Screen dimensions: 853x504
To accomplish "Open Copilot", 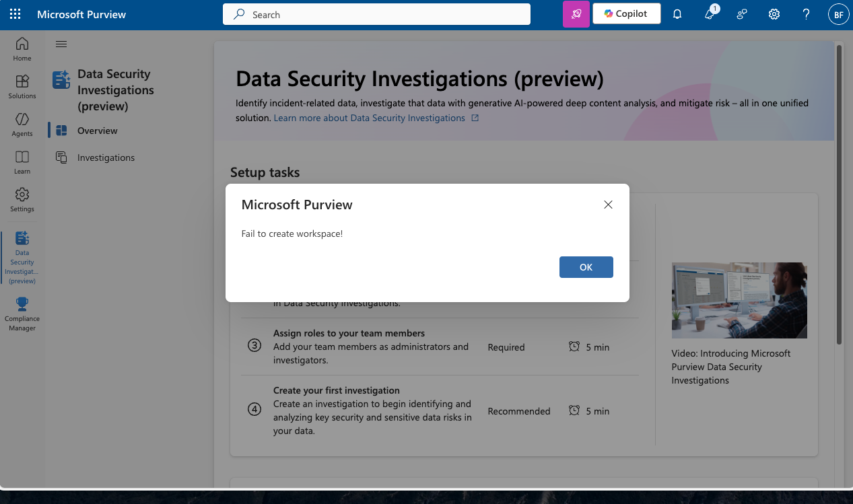I will coord(626,13).
